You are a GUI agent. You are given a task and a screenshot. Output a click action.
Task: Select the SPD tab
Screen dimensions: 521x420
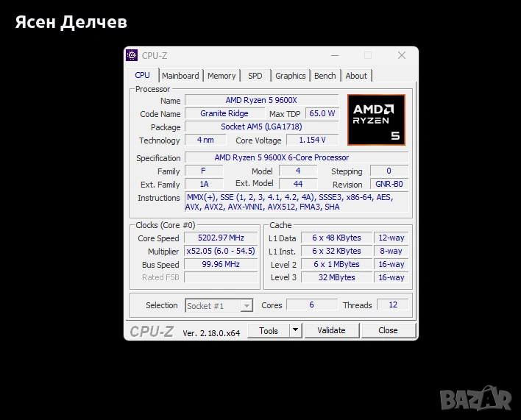255,76
